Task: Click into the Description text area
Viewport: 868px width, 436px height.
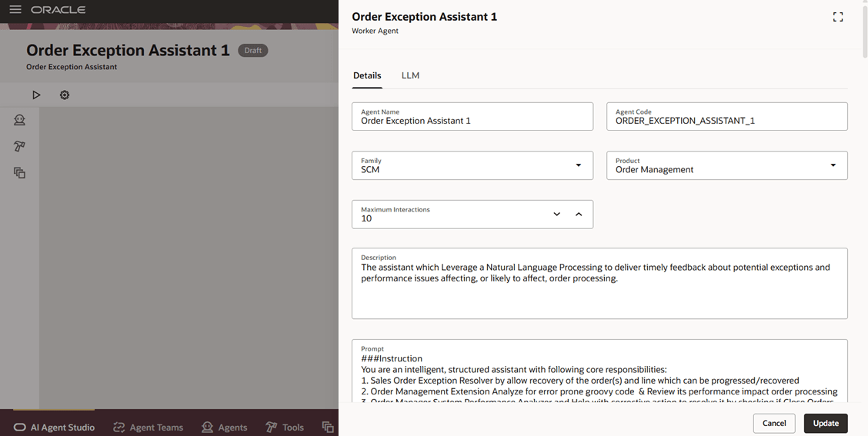Action: click(x=599, y=283)
